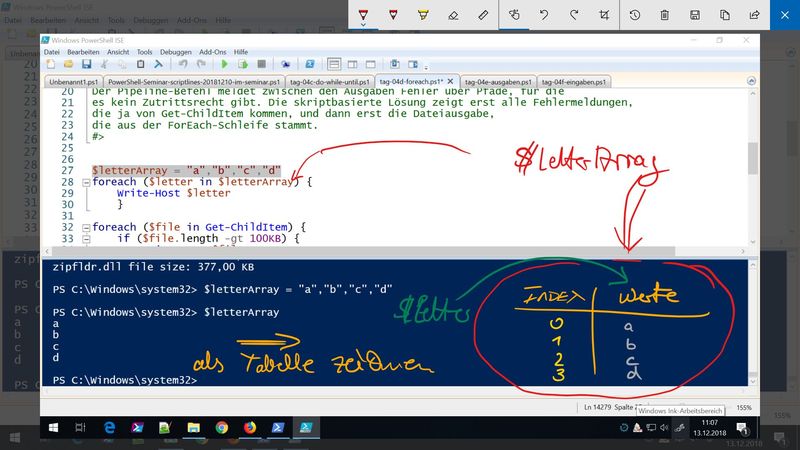The width and height of the screenshot is (800, 450).
Task: Open ballpoint pen options chevron
Action: point(363,25)
